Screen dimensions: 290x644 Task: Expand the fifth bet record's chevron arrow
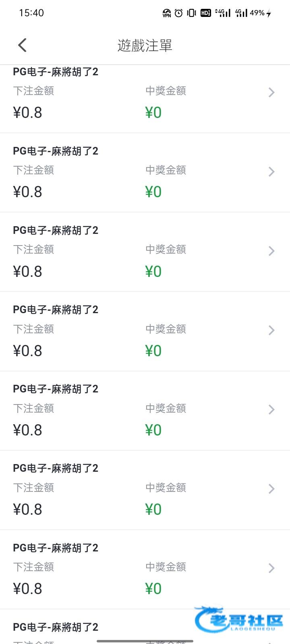coord(271,410)
